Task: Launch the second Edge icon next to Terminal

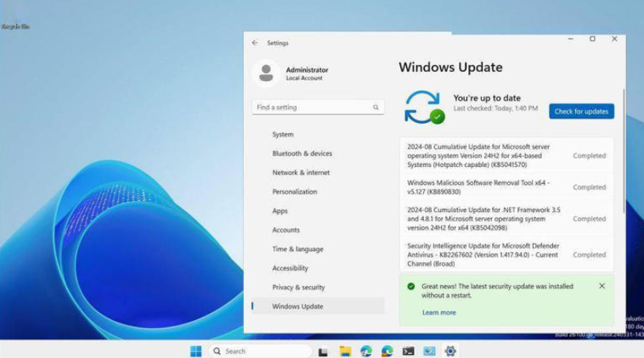Action: point(387,351)
